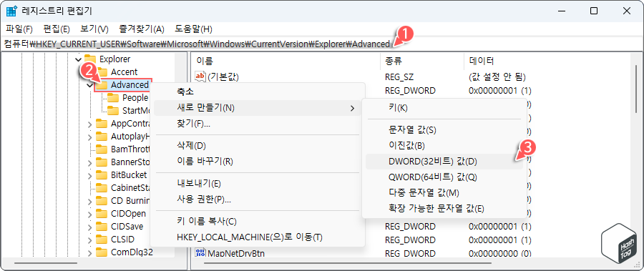Expand the AppContra tree node
This screenshot has width=644, height=271.
[90, 124]
